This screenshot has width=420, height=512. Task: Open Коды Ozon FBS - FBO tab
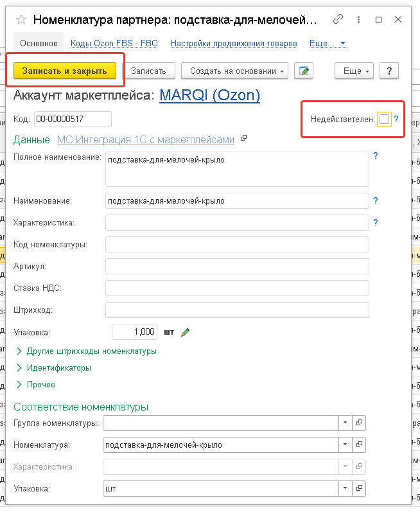coord(114,44)
